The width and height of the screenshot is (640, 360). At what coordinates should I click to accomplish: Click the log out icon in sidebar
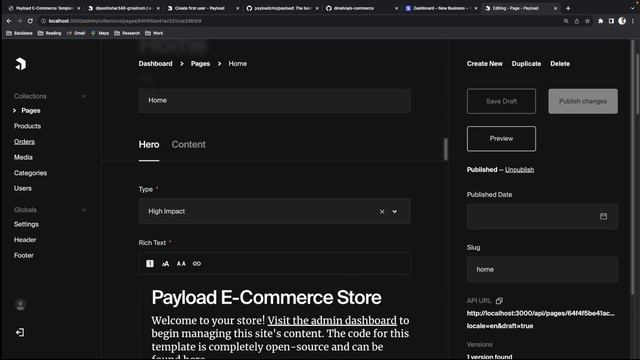(x=20, y=333)
